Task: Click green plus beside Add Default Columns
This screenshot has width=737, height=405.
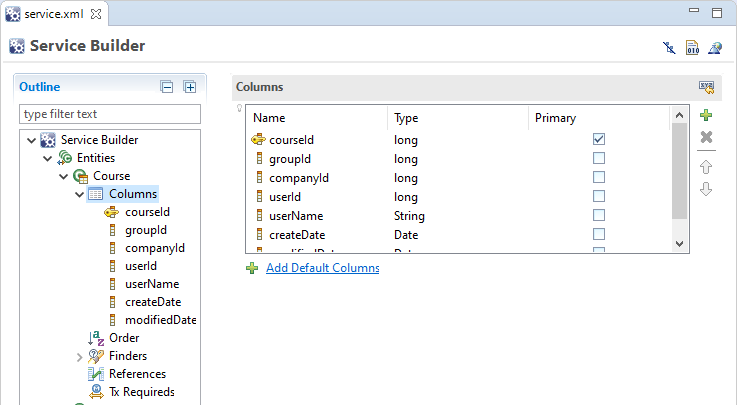Action: click(x=252, y=268)
